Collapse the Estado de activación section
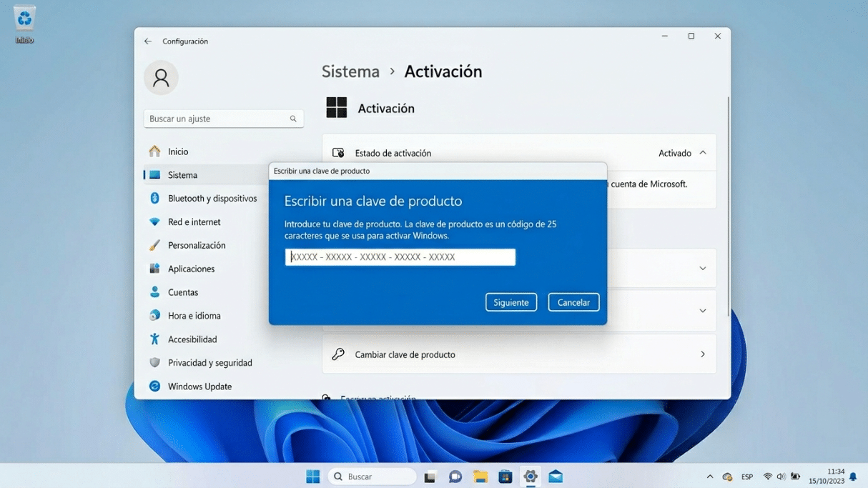The image size is (868, 488). (x=703, y=153)
